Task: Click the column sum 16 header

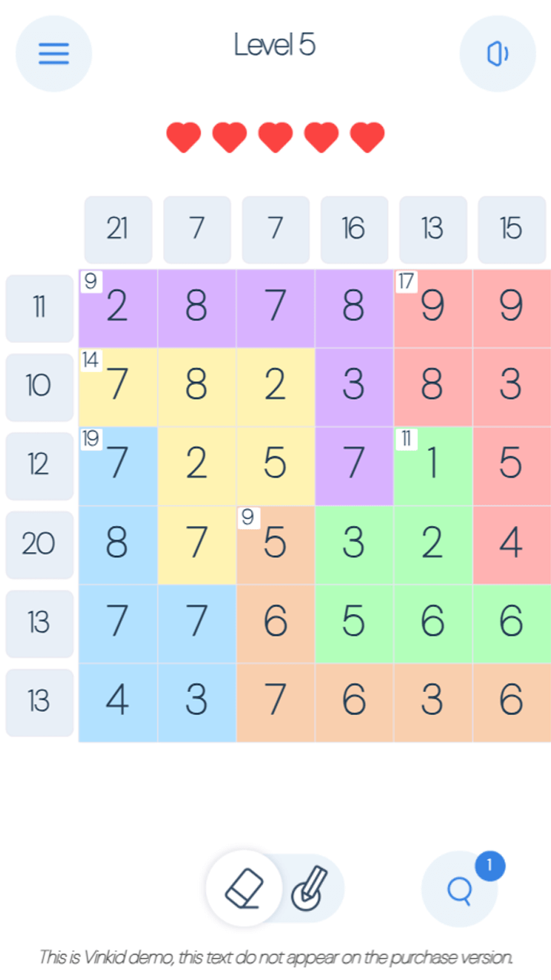Action: click(354, 229)
